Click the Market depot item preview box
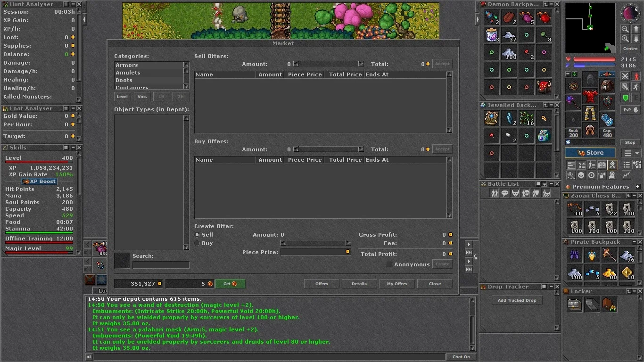This screenshot has height=362, width=644. click(122, 260)
